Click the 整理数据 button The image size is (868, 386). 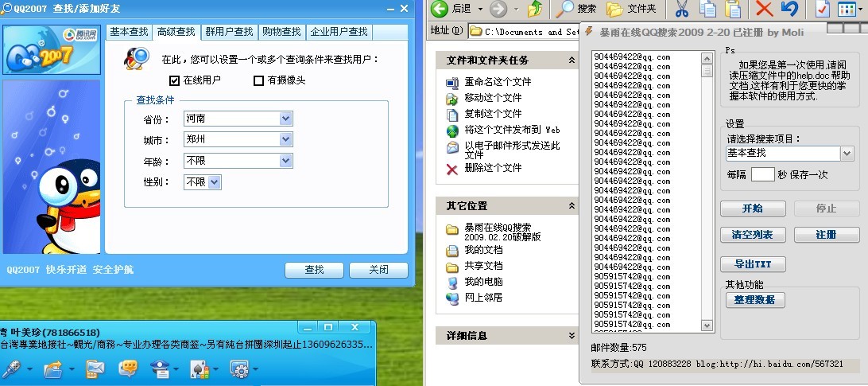tap(754, 300)
